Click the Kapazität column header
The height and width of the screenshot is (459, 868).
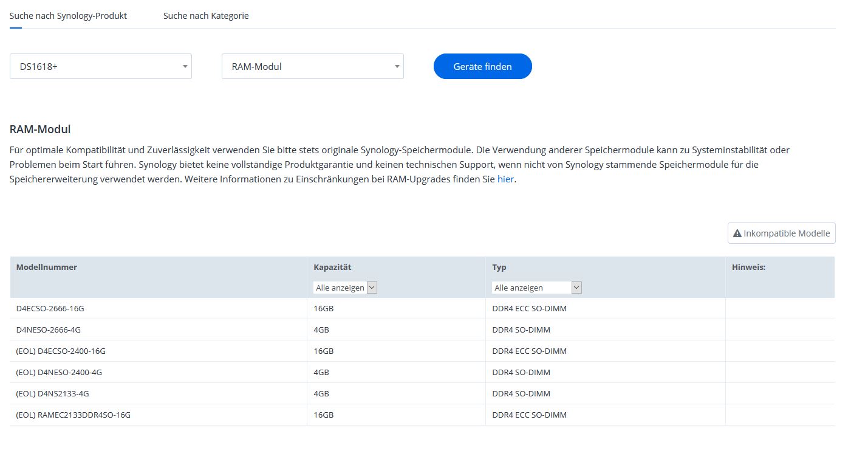pyautogui.click(x=332, y=267)
